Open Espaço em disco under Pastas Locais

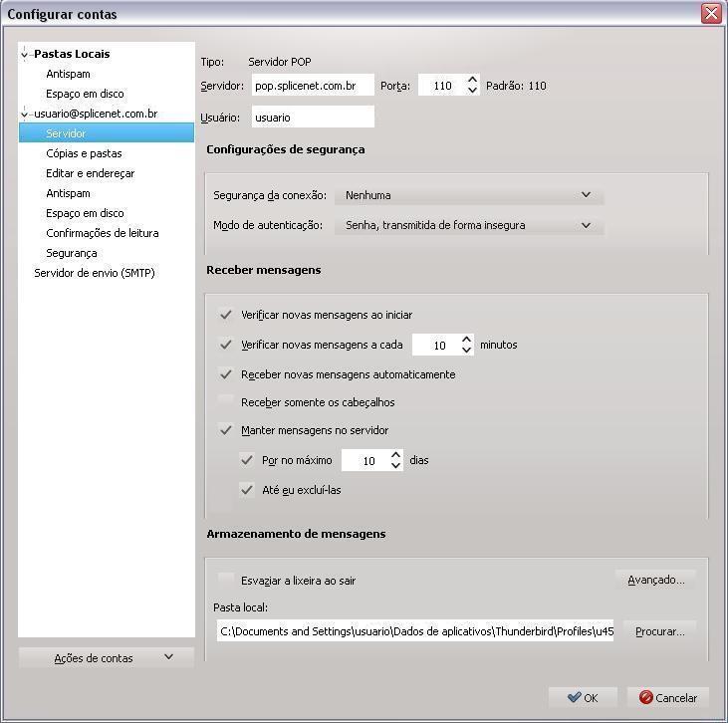(x=85, y=94)
